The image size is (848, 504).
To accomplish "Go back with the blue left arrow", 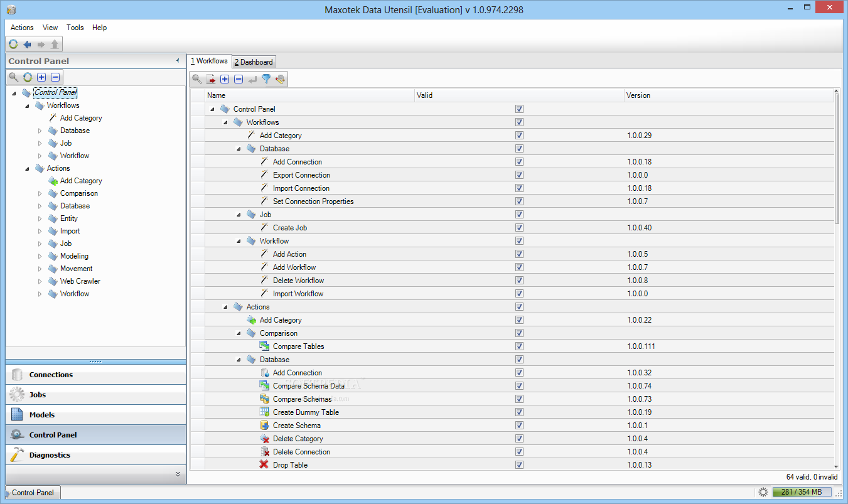I will (27, 44).
